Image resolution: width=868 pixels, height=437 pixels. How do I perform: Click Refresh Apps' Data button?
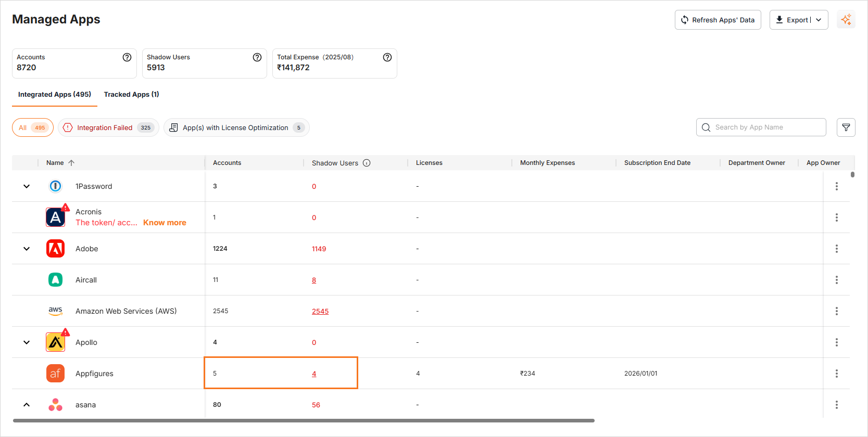tap(718, 20)
